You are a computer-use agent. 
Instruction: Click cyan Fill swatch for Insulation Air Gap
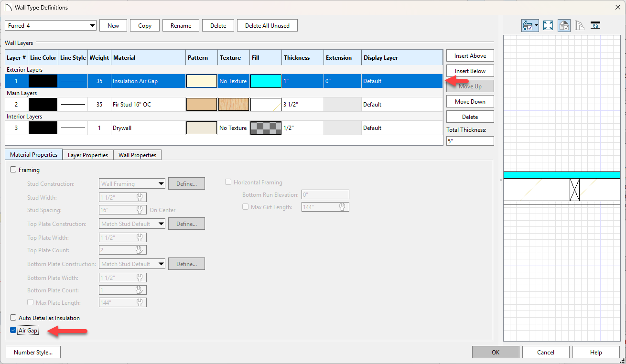[266, 81]
